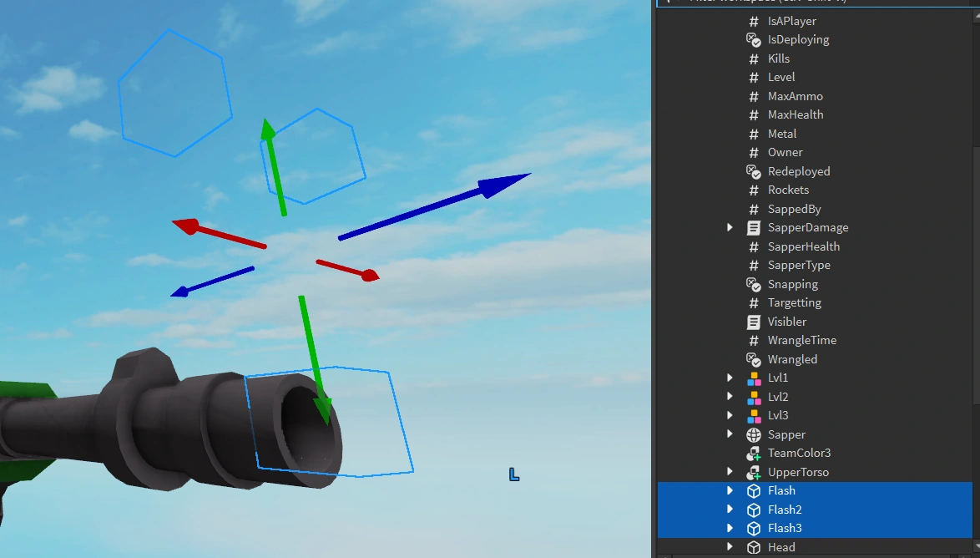Expand the Head part node

click(730, 547)
